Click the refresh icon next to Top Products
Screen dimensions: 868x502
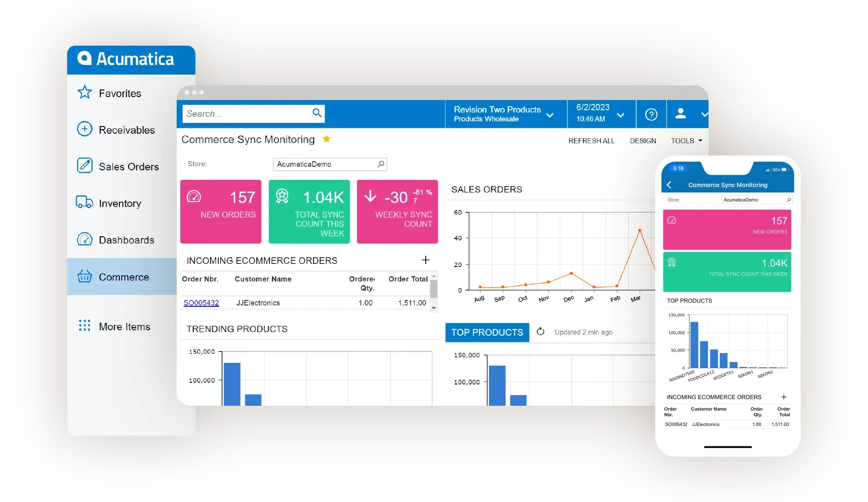(x=540, y=332)
